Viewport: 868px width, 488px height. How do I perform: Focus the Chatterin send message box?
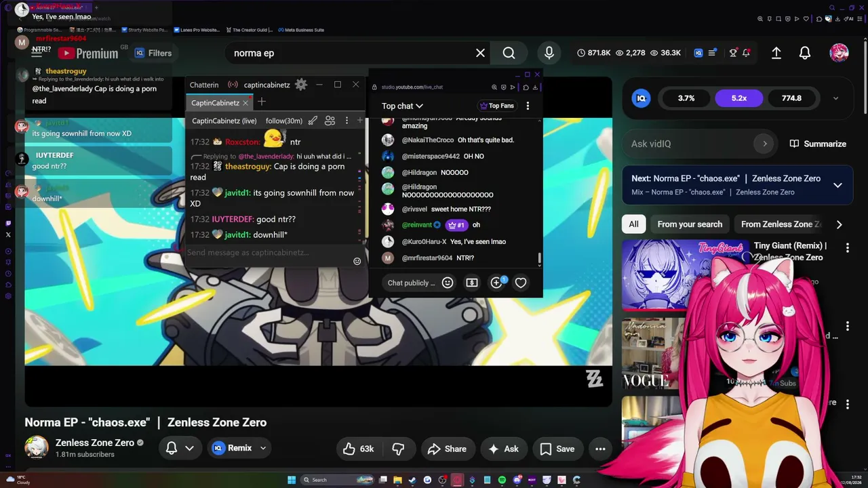click(269, 253)
